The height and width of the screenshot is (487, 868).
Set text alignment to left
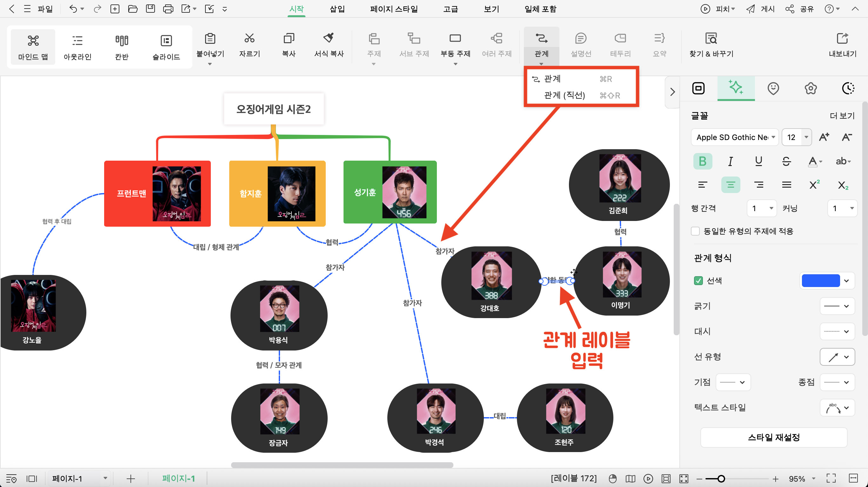[x=703, y=185]
